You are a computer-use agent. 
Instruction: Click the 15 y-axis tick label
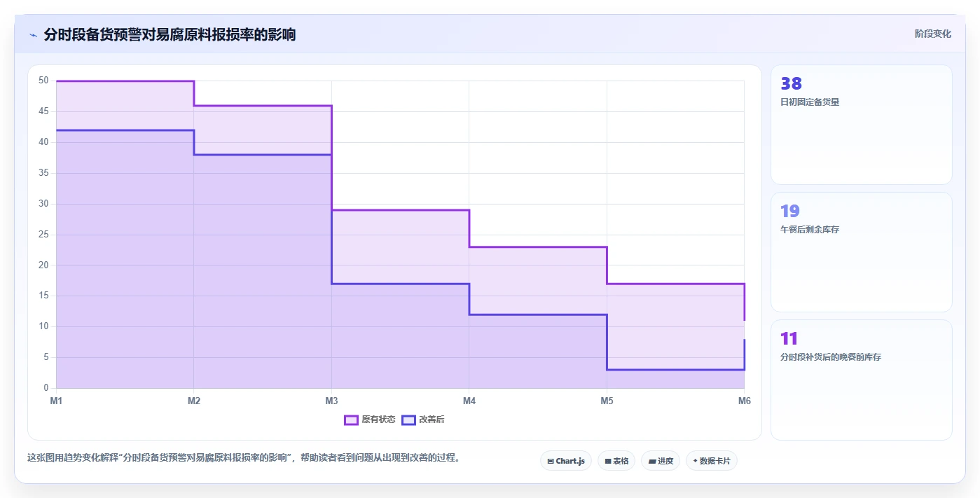pos(43,296)
